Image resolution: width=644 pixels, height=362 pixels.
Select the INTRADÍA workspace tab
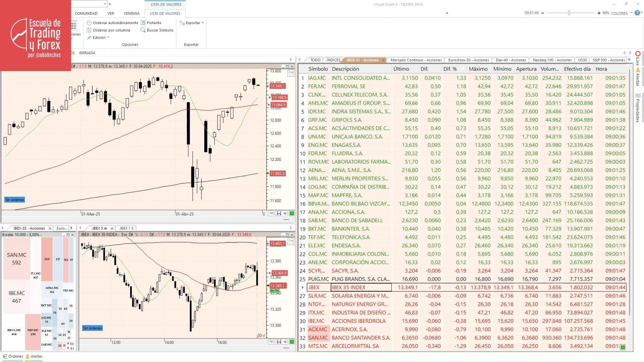coord(87,53)
